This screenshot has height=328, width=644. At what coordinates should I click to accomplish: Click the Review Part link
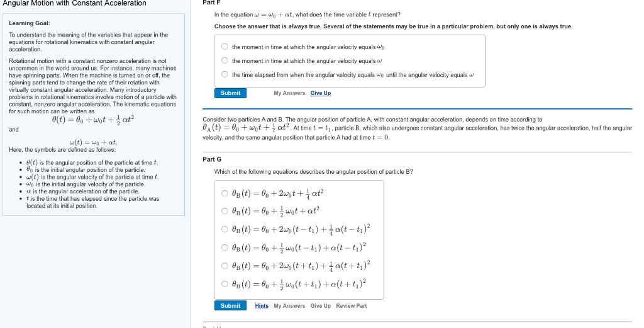pos(352,306)
